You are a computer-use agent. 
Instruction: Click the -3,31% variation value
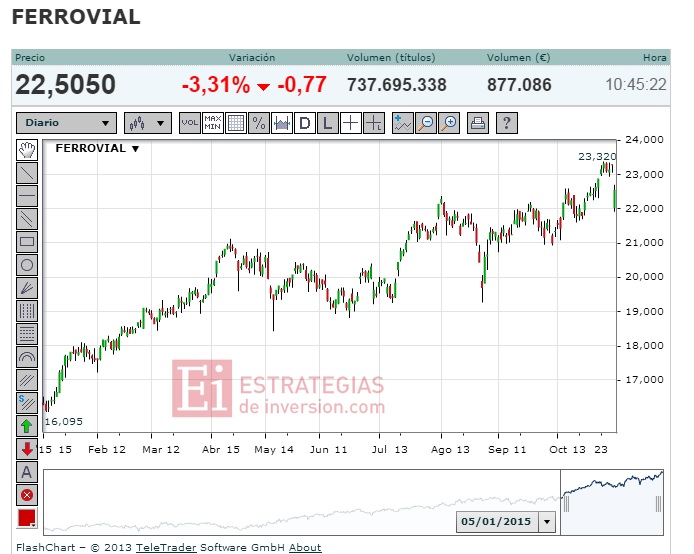click(x=216, y=85)
